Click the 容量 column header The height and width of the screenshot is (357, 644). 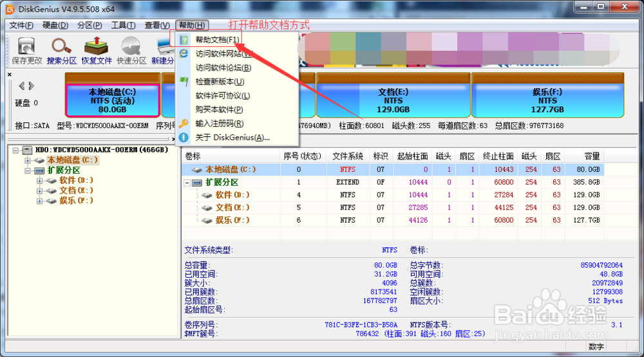pyautogui.click(x=585, y=156)
